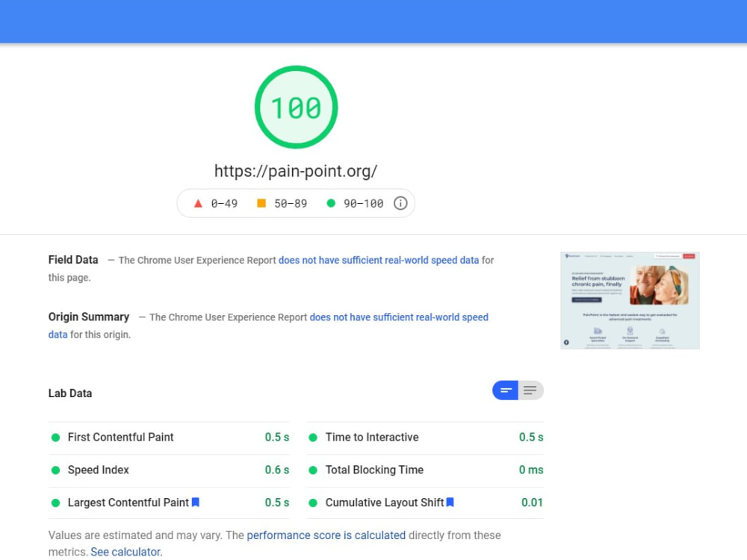Click the Speed Index 0.6 s value

click(277, 470)
